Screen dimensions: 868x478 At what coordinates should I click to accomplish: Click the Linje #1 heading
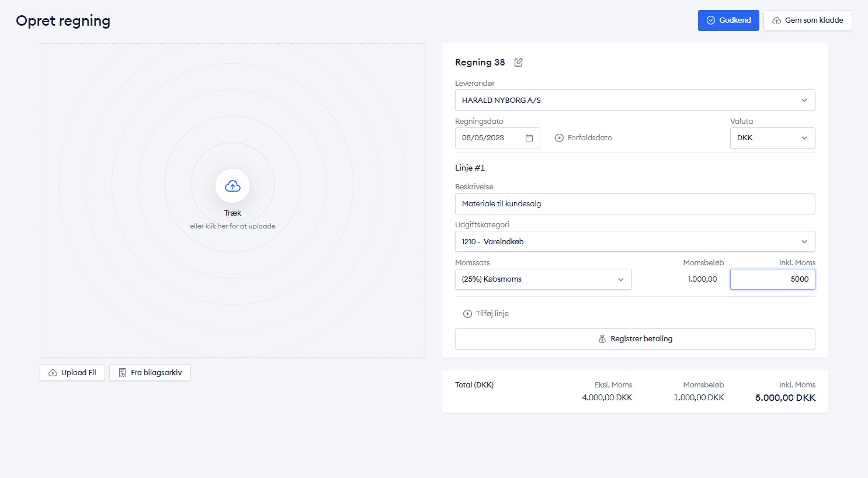point(470,168)
